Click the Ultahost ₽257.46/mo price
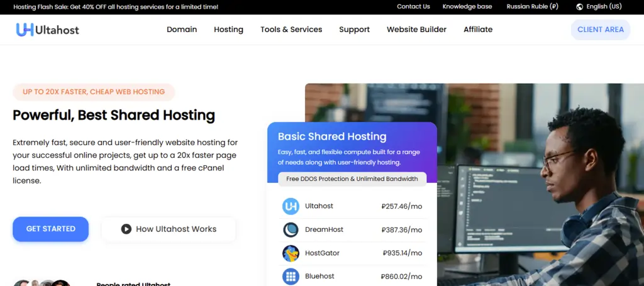The width and height of the screenshot is (644, 286). 402,206
